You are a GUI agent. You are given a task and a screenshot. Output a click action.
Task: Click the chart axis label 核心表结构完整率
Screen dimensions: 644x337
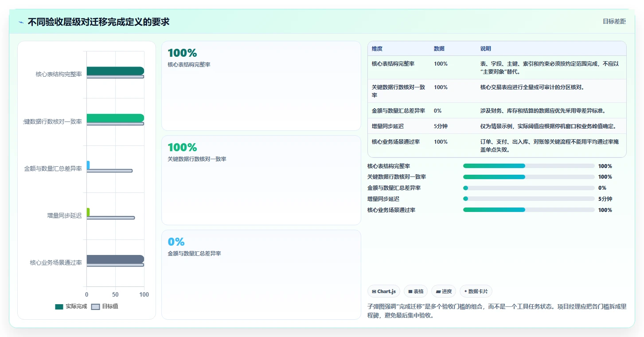pos(59,74)
